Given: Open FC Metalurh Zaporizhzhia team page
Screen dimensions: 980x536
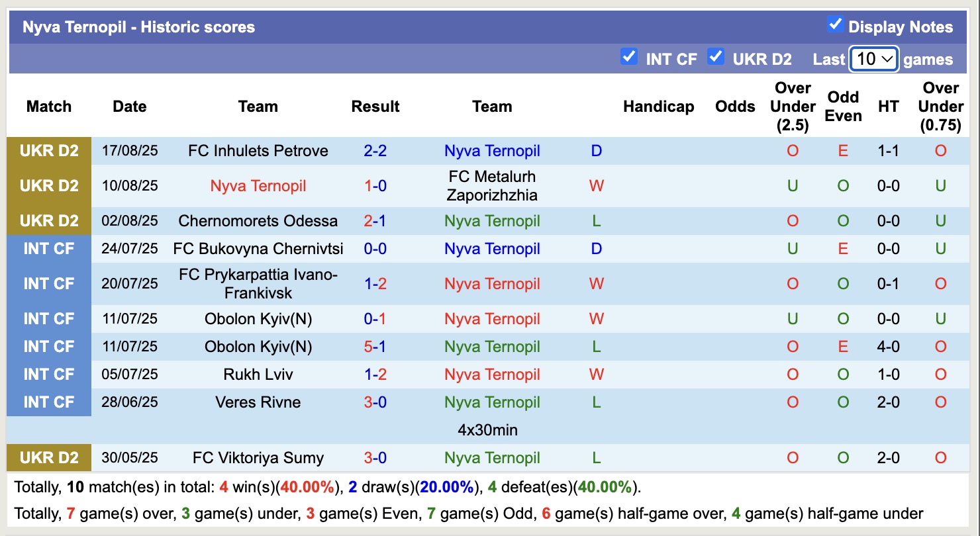Looking at the screenshot, I should coord(492,186).
